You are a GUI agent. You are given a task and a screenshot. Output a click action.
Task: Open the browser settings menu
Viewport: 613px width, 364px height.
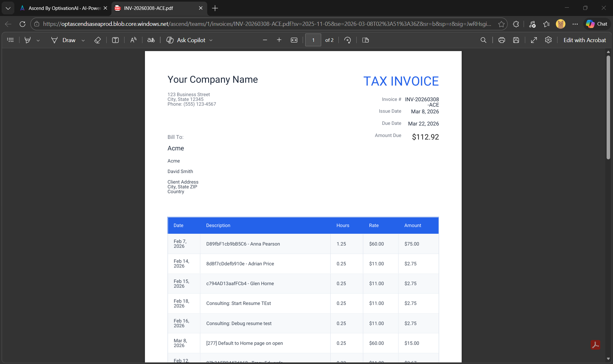tap(575, 24)
